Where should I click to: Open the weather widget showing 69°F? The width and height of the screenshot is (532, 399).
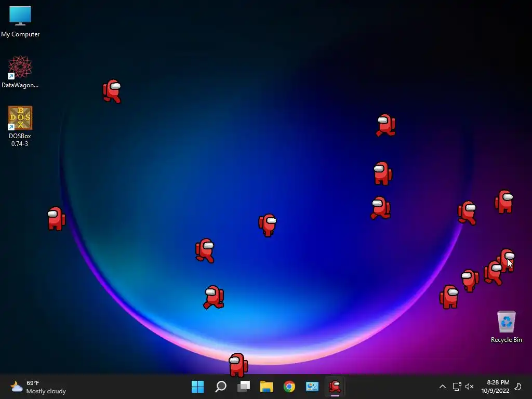point(38,387)
